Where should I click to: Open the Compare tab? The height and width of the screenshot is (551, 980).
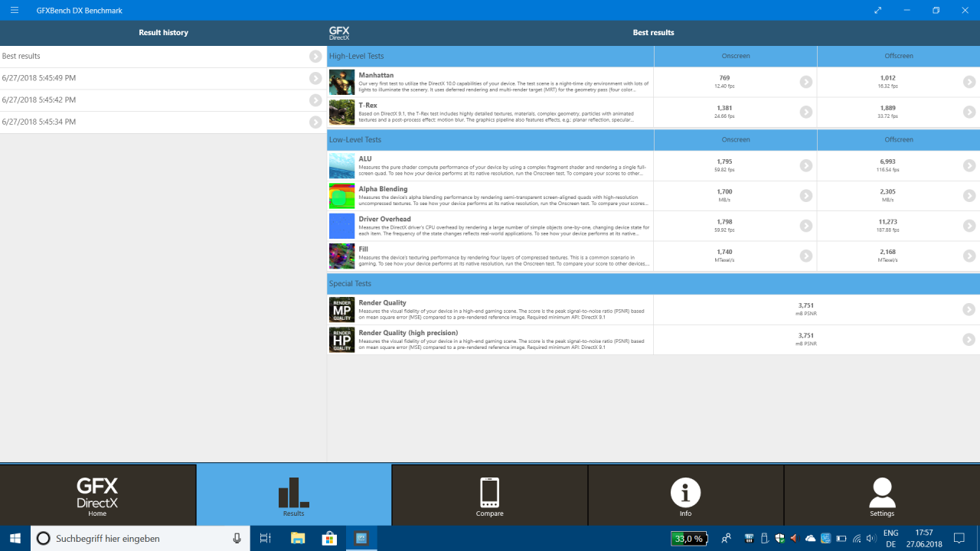click(x=489, y=494)
